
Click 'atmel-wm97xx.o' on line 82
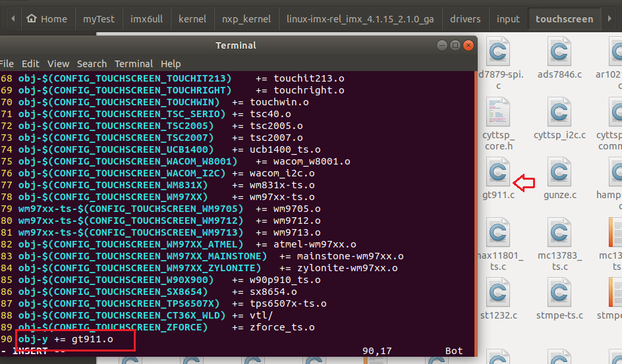315,244
